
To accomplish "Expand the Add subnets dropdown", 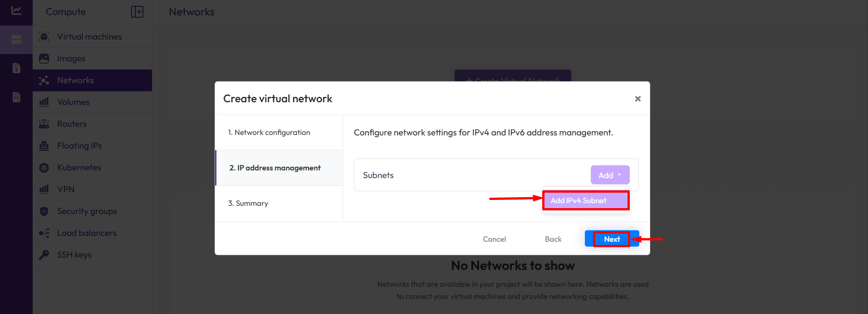I will (610, 175).
